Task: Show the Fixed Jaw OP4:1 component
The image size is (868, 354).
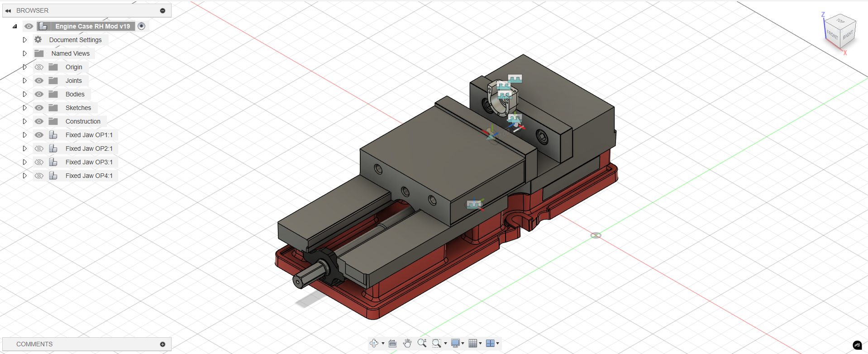Action: pos(39,176)
